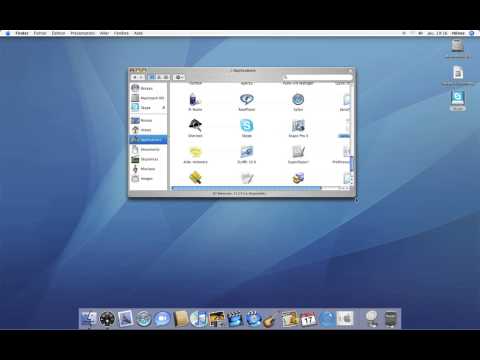Go back with the Finder back arrow
Image resolution: width=480 pixels, height=360 pixels.
point(135,77)
